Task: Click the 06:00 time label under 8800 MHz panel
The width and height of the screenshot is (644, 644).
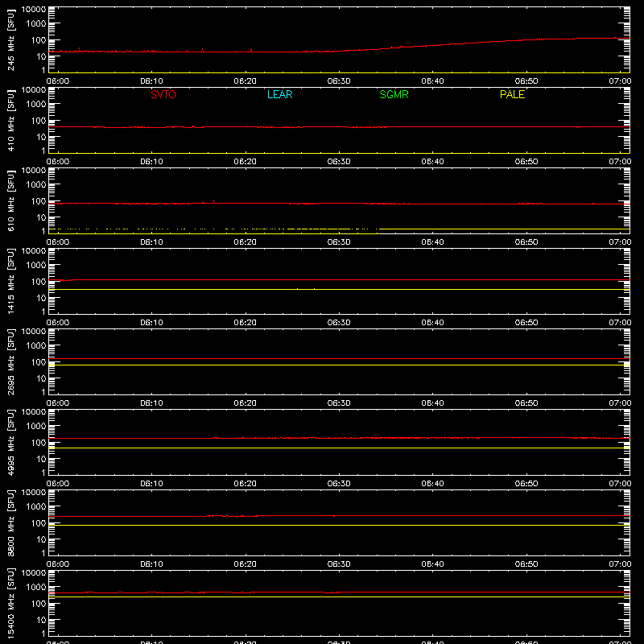Action: pos(58,564)
